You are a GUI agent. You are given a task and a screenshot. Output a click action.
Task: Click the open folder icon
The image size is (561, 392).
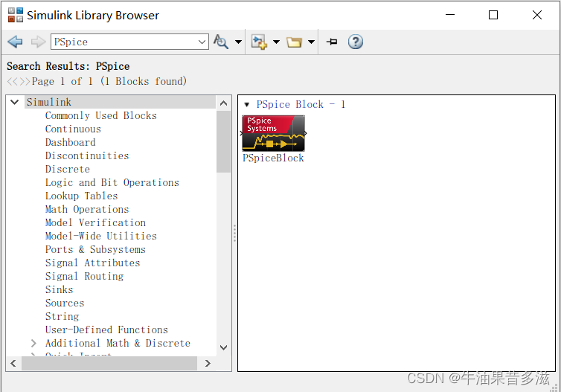click(294, 42)
